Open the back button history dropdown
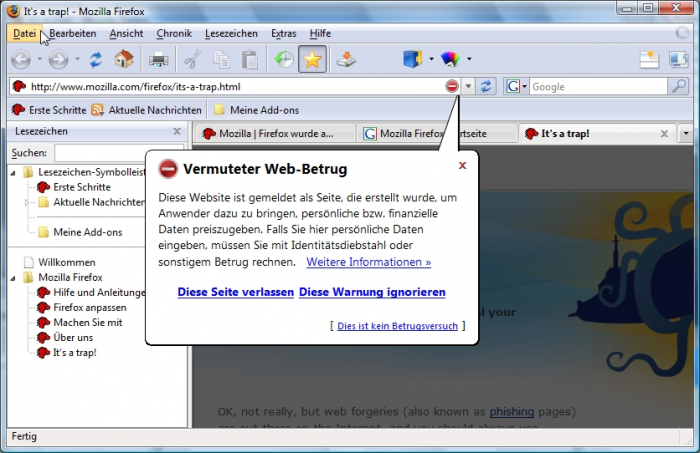 point(39,59)
